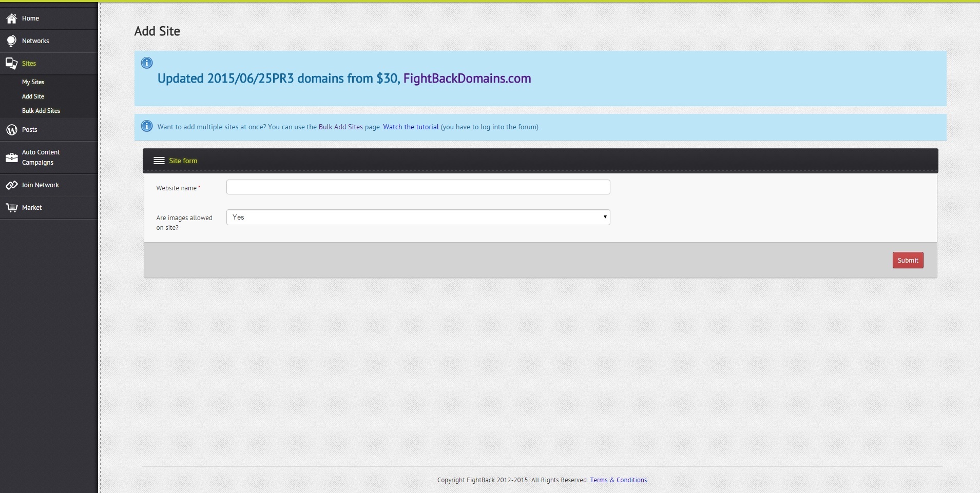This screenshot has width=980, height=493.
Task: Click the Sites devices icon
Action: coord(11,63)
